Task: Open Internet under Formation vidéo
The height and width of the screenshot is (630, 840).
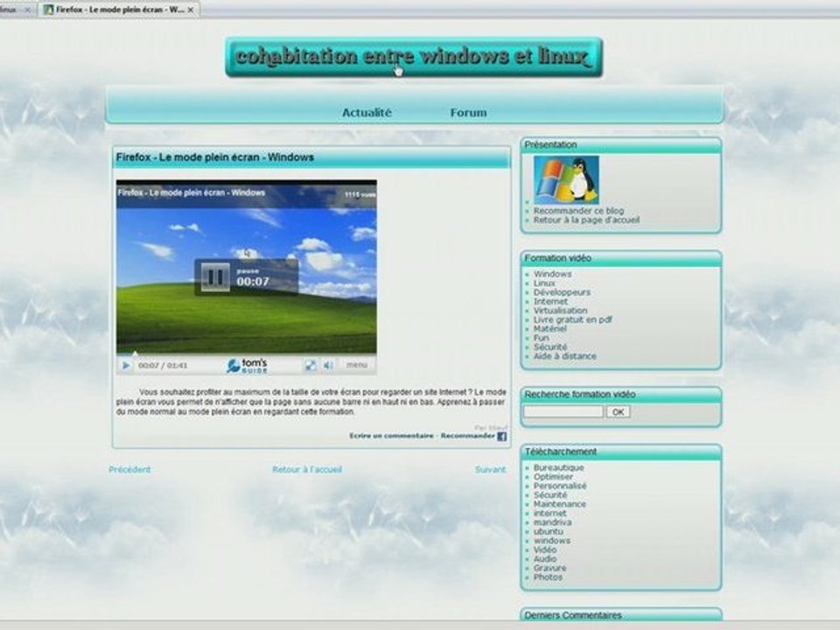Action: point(550,301)
